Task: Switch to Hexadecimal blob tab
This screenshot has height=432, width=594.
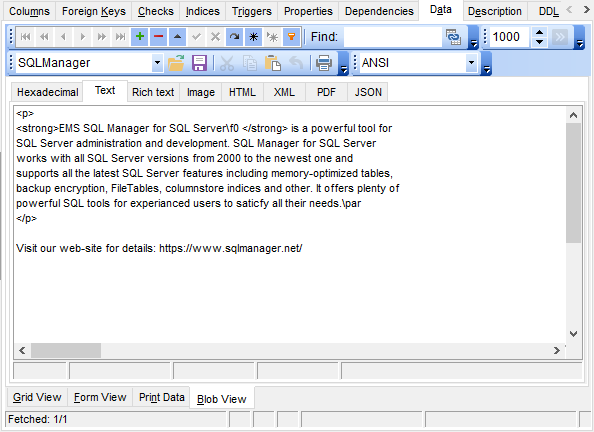Action: point(47,92)
